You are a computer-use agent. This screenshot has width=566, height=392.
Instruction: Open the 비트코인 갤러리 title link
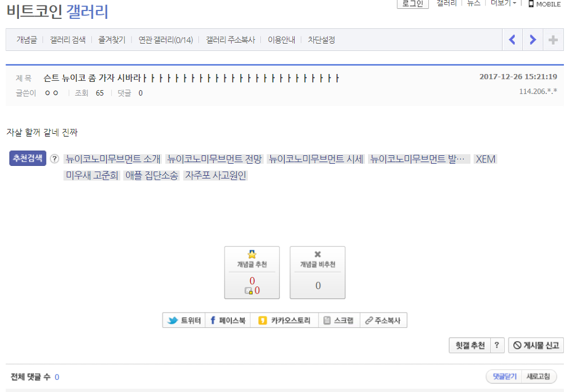pos(57,11)
